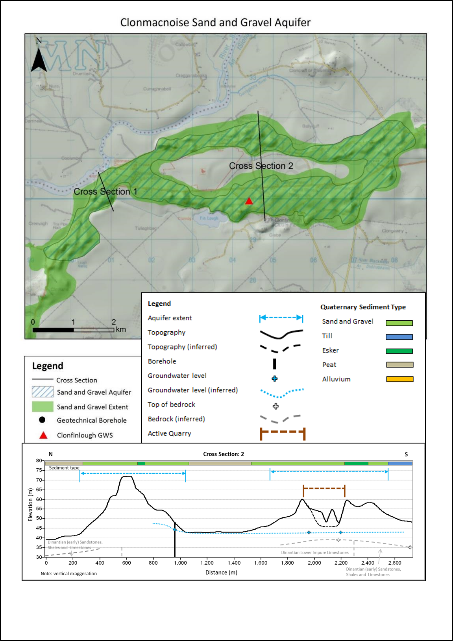
Task: Click the Active Quarry brown bracket symbol
Action: 283,434
